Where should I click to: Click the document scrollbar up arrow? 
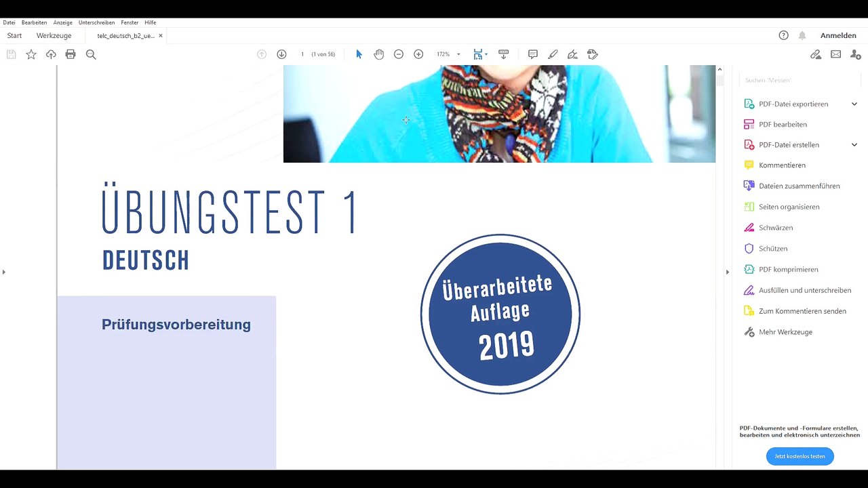[x=719, y=69]
